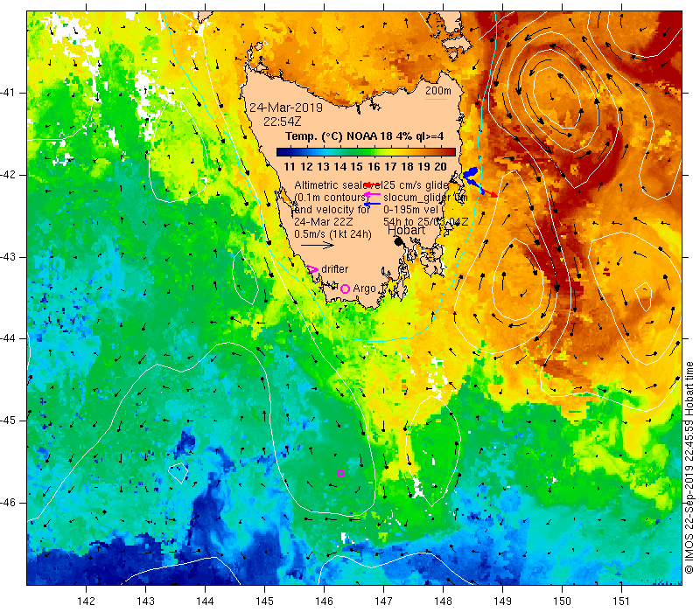Click the black 0.5m/s reference arrow in the legend
The image size is (700, 612).
pos(318,245)
